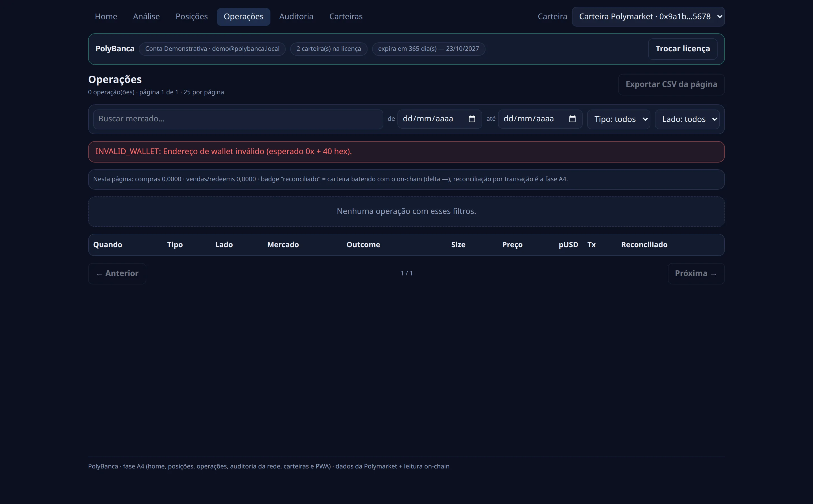This screenshot has width=813, height=504.
Task: Navigate to the Carteiras tab
Action: point(346,17)
